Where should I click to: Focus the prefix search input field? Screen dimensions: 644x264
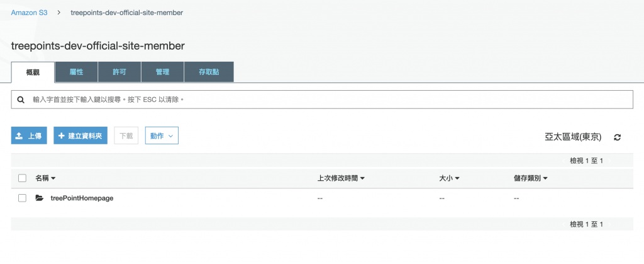322,100
